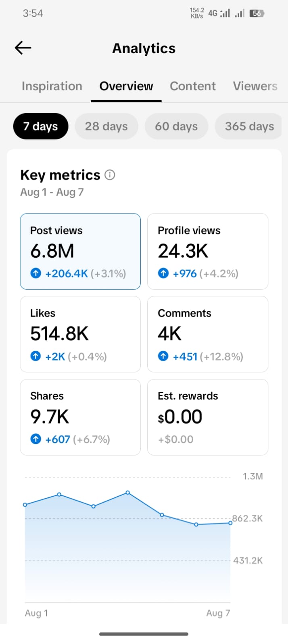Select the Profile views metric card
Screen dimensions: 288x644
click(x=208, y=251)
